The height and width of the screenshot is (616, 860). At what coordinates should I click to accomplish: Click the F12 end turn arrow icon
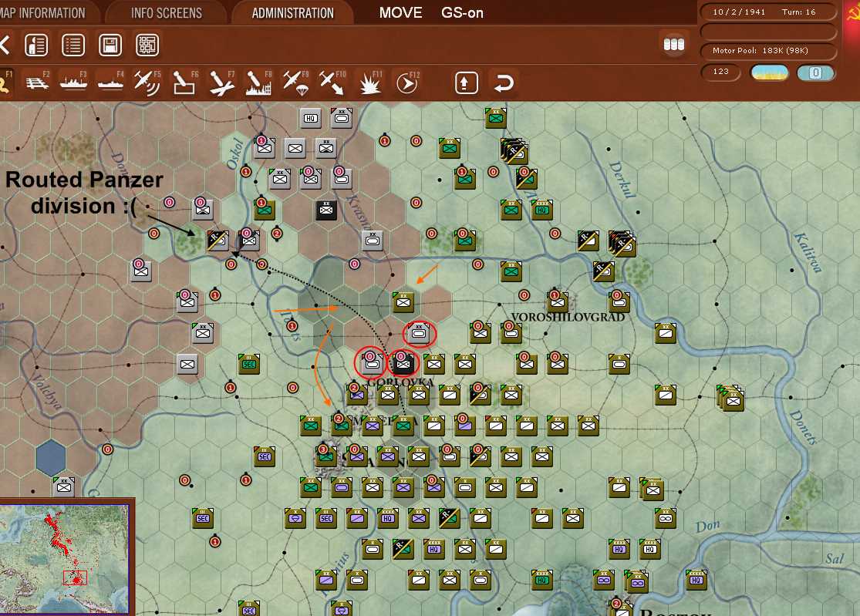point(407,83)
